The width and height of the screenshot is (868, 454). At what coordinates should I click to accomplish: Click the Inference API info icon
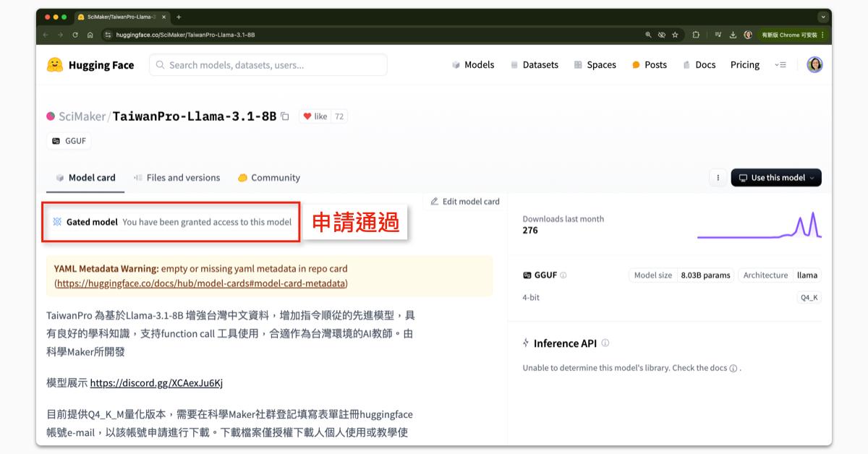(605, 343)
